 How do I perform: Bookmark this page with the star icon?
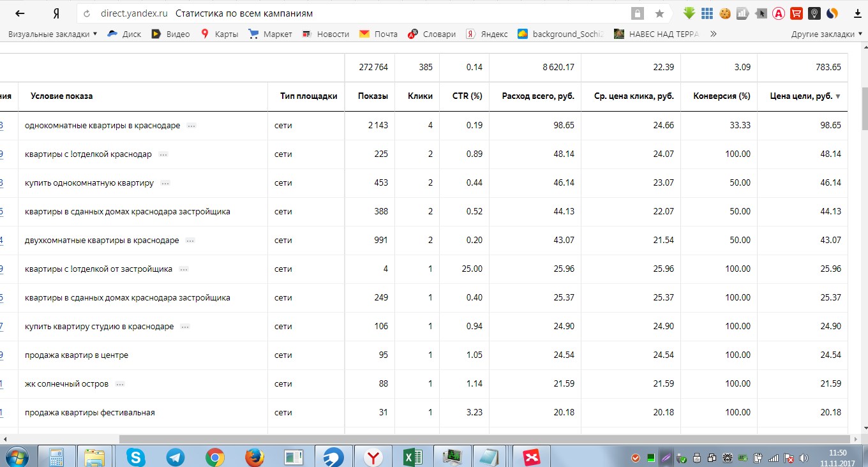coord(659,13)
